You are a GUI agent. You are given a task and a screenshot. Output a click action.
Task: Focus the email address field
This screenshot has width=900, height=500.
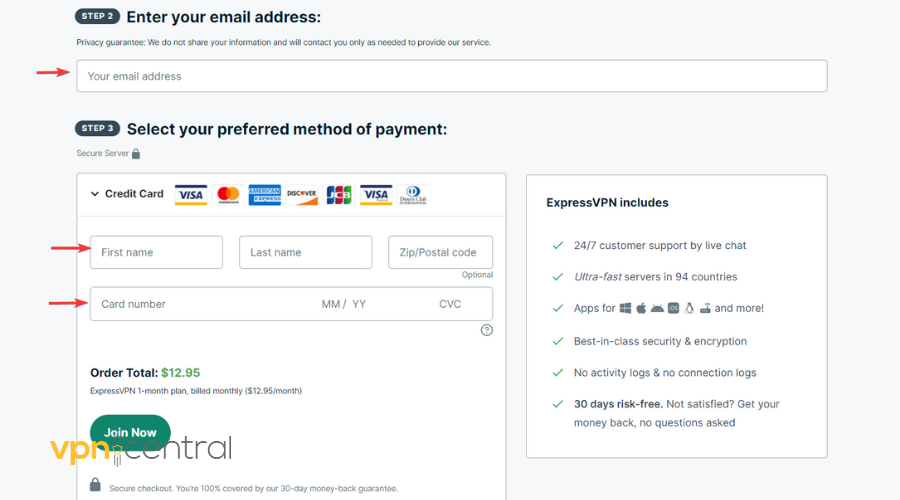(451, 76)
